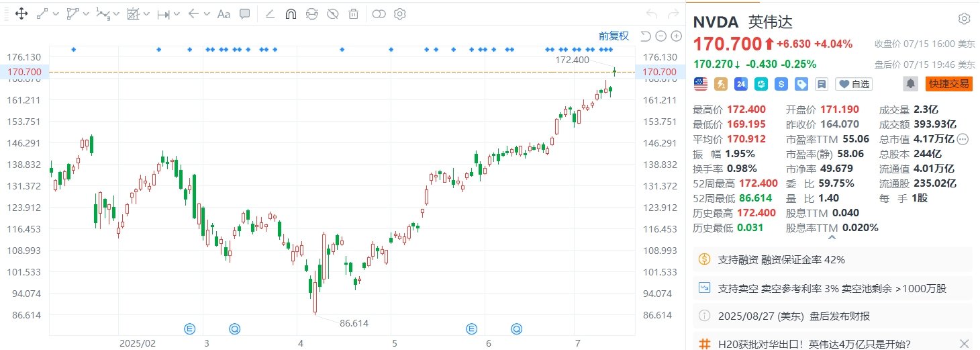Click the overlapping circles compare icon
This screenshot has width=980, height=350.
pos(379,13)
